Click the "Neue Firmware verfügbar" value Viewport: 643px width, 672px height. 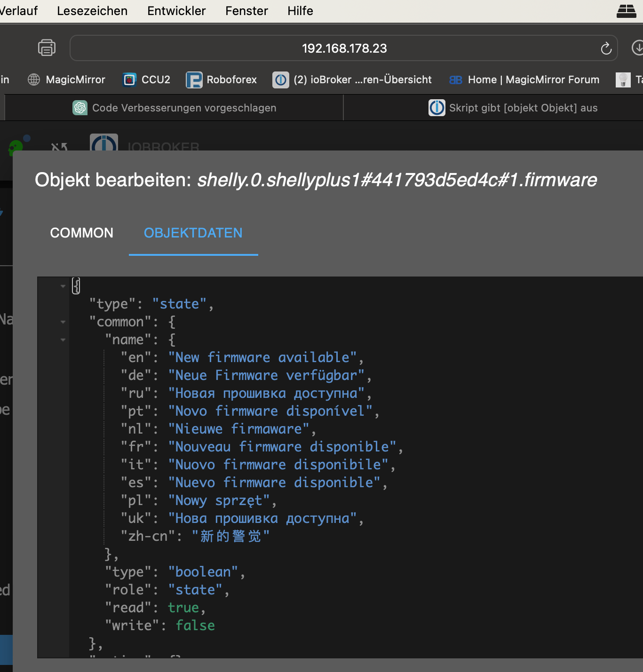[266, 375]
